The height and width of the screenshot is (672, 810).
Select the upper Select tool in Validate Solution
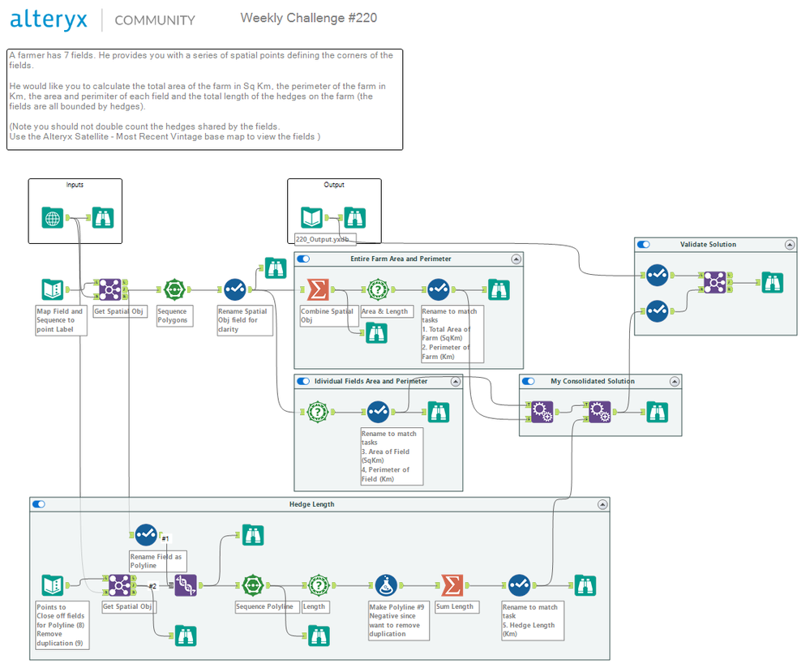pyautogui.click(x=657, y=276)
